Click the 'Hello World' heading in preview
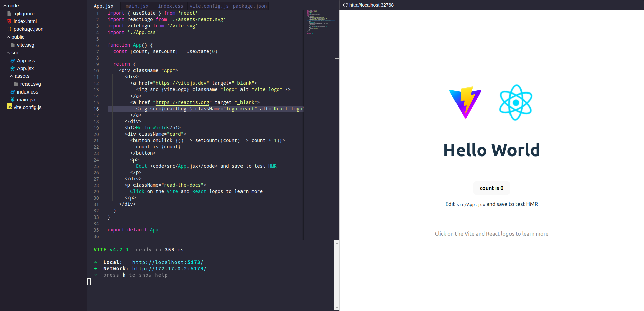644x311 pixels. 492,150
